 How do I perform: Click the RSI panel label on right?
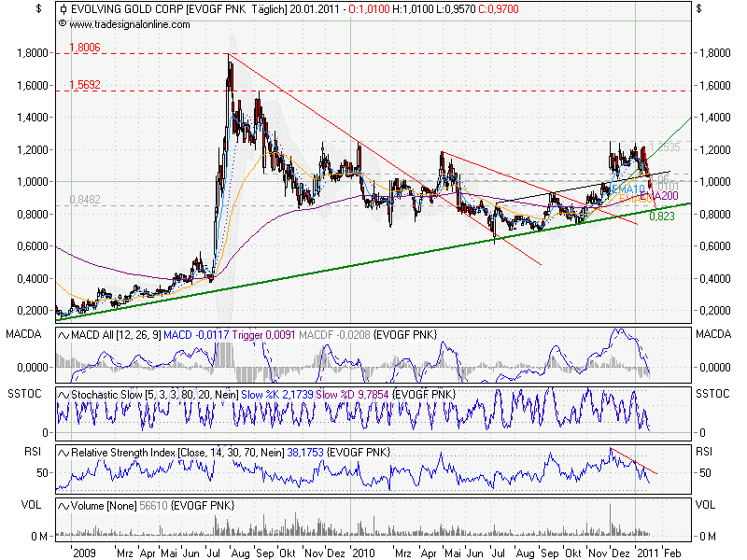point(707,452)
